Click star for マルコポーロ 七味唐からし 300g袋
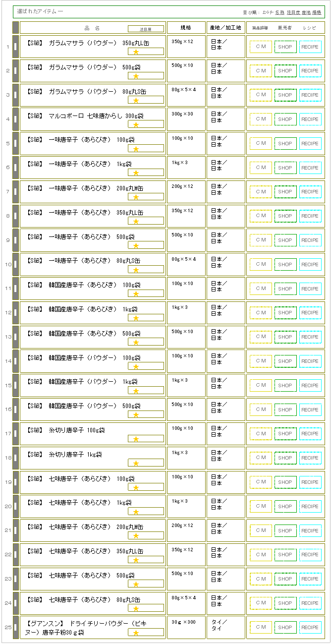331x644 pixels. tap(136, 124)
